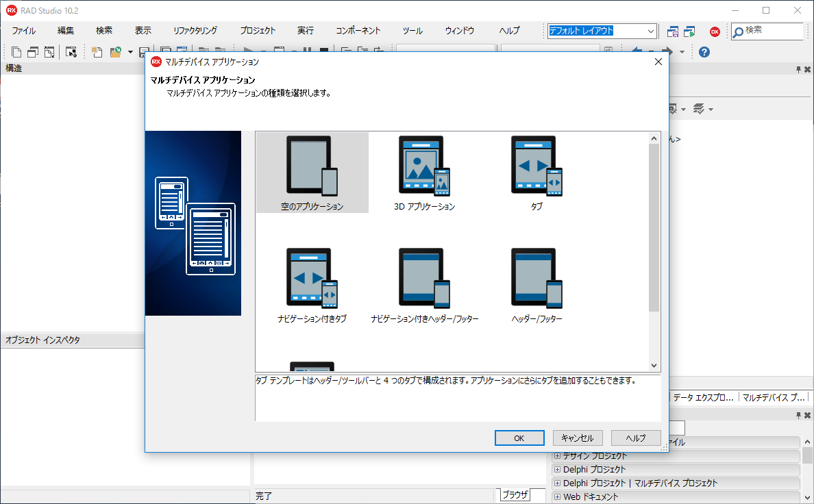Screen dimensions: 814x504
Task: Open the Help question mark icon
Action: coord(704,52)
